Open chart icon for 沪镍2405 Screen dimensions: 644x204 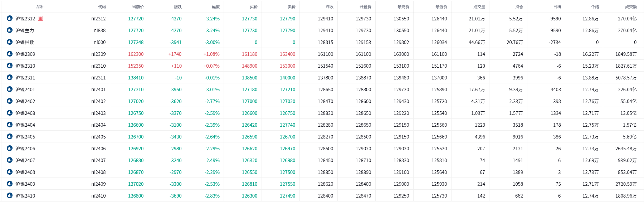(10, 136)
